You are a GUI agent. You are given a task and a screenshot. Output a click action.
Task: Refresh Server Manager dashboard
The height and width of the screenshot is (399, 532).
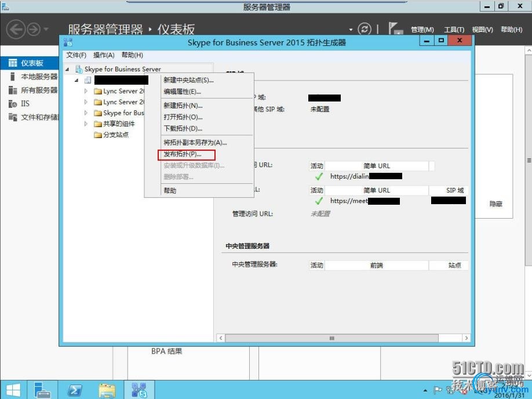click(x=365, y=29)
